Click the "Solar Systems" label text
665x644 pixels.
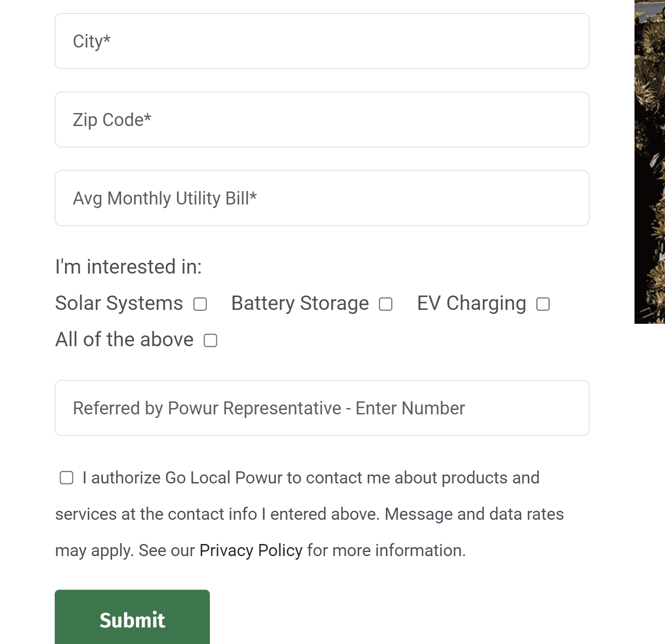point(119,303)
